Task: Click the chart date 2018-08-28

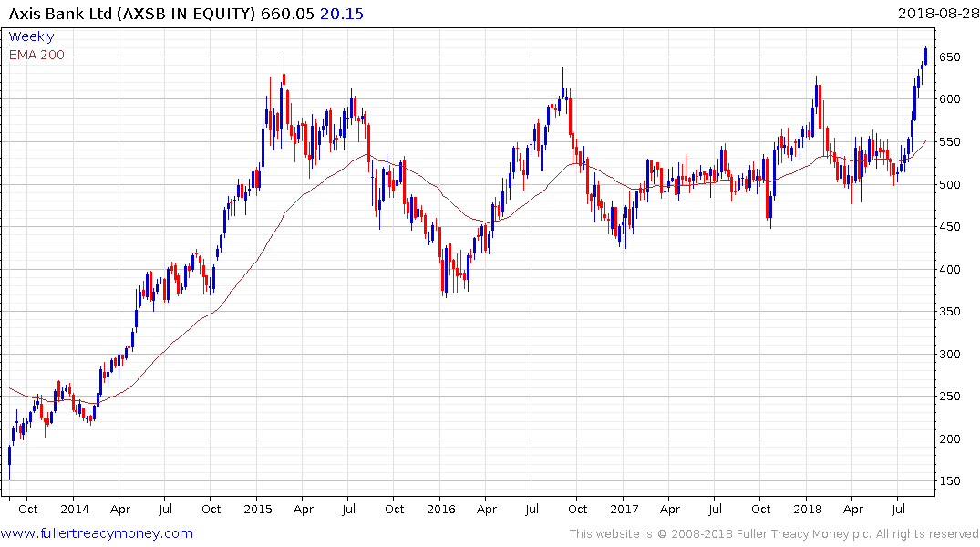Action: coord(938,13)
